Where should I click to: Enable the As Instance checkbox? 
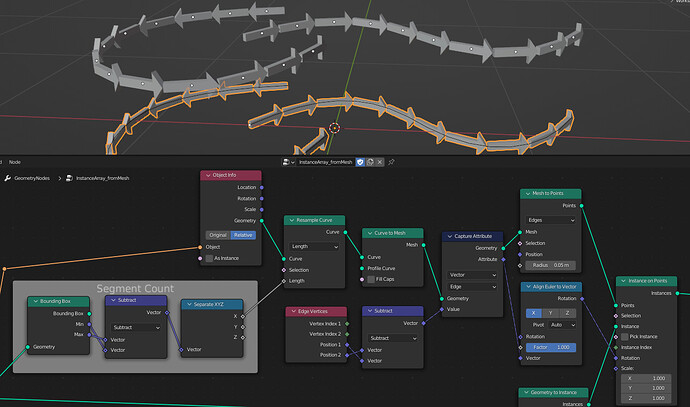[x=209, y=258]
